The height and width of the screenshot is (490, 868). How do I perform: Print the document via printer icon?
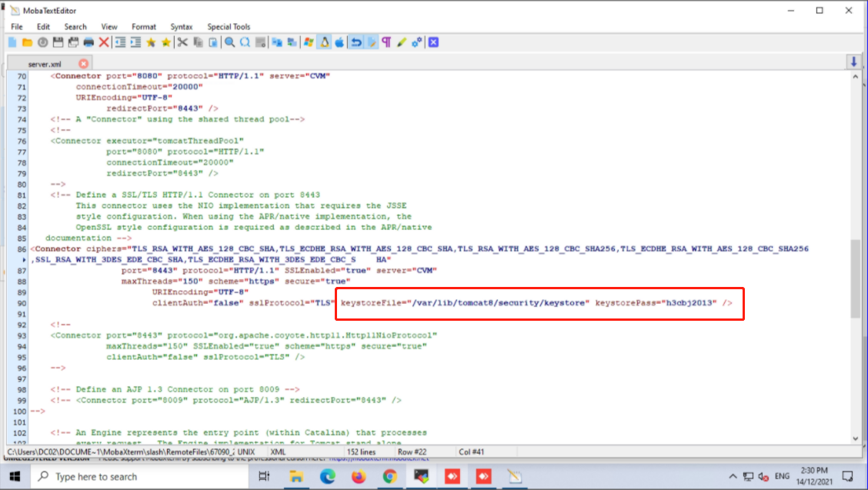pyautogui.click(x=88, y=42)
